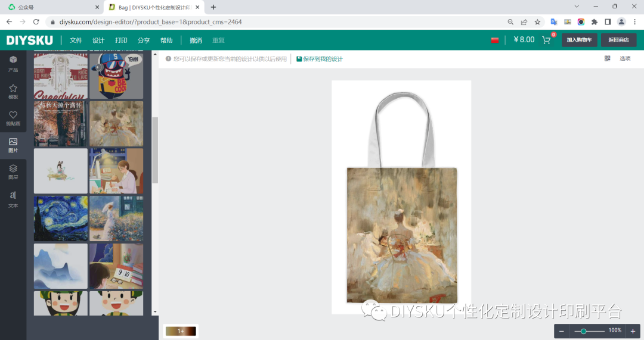The image size is (644, 340).
Task: Click 保存到我的设计 (Save to my designs)
Action: (320, 59)
